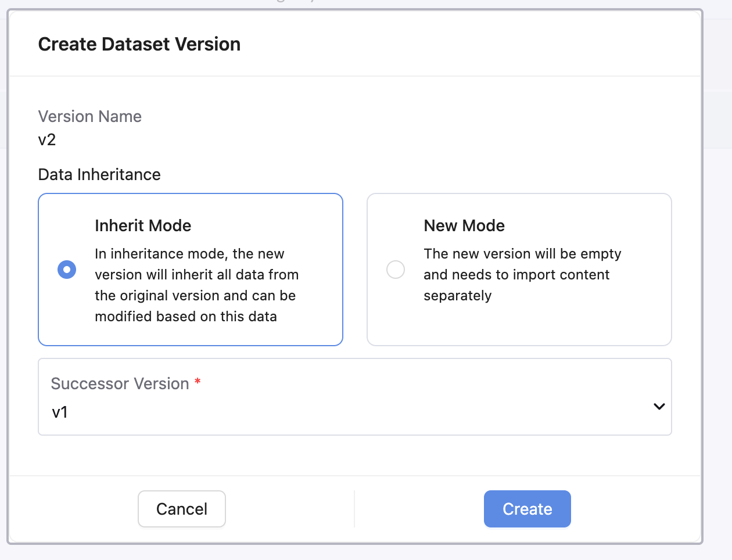Click the v2 version name value
The height and width of the screenshot is (560, 732).
(x=47, y=140)
